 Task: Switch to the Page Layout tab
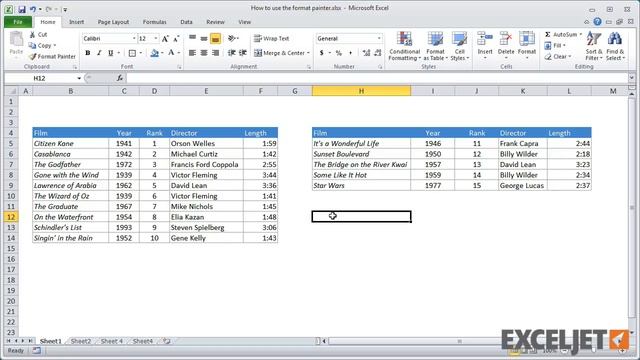pyautogui.click(x=113, y=22)
